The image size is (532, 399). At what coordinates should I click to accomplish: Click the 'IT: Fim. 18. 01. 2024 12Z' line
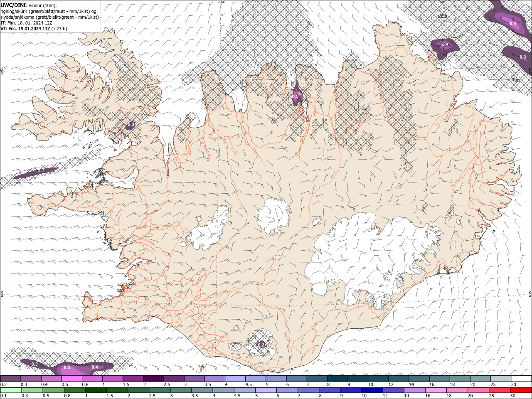pos(26,23)
